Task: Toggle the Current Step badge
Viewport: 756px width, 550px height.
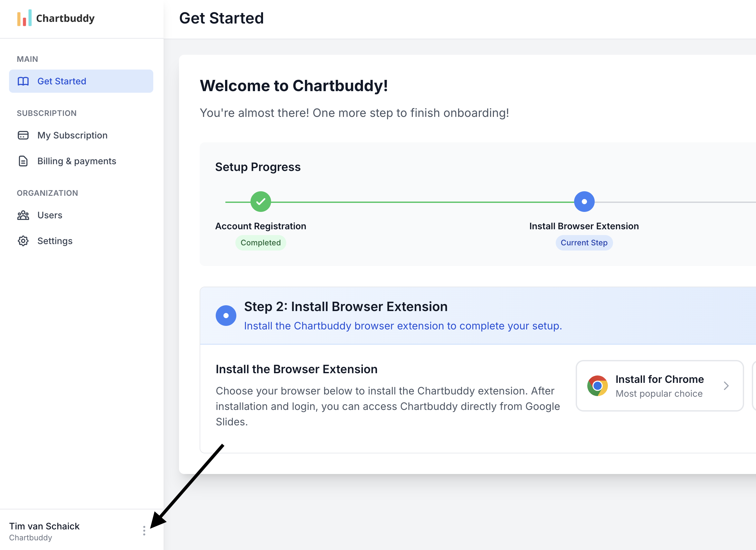Action: pos(584,243)
